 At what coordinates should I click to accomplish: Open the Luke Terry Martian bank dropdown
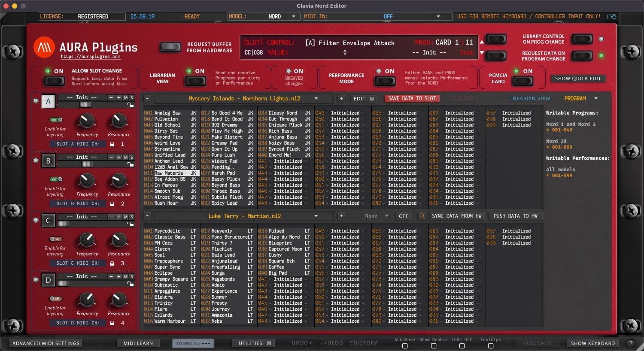244,216
